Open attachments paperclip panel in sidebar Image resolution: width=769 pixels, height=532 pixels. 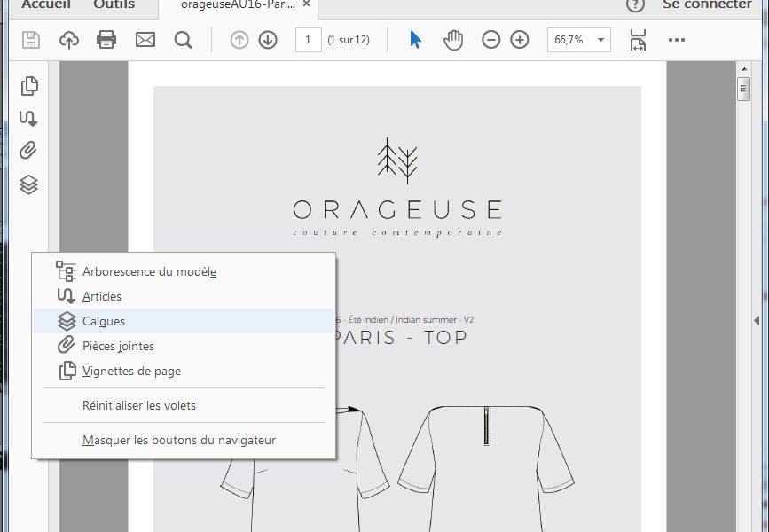28,151
